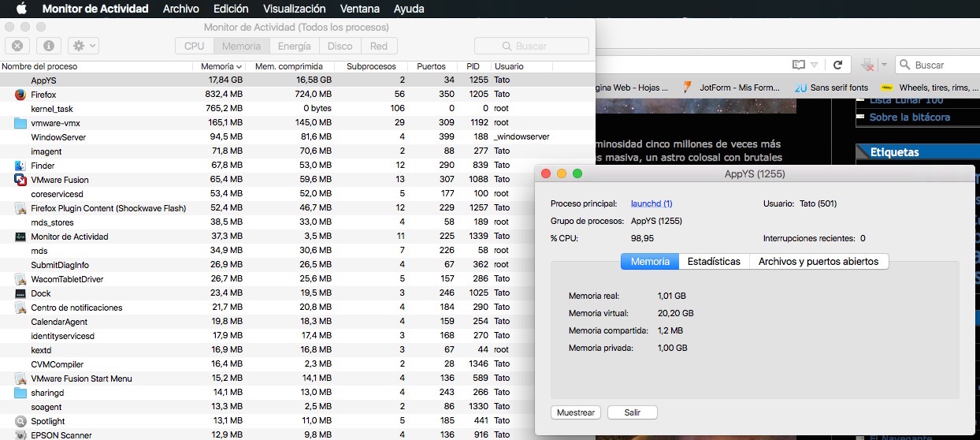
Task: Switch to the Energía tab
Action: (294, 46)
